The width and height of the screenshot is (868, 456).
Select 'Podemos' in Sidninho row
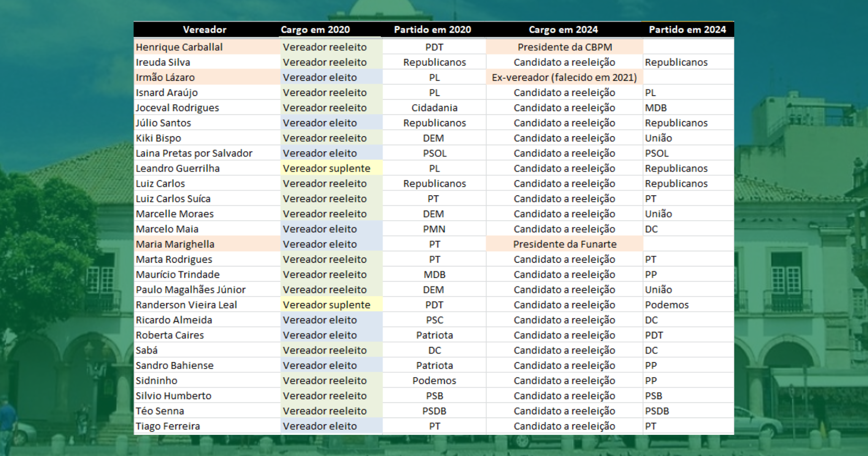[x=434, y=381]
